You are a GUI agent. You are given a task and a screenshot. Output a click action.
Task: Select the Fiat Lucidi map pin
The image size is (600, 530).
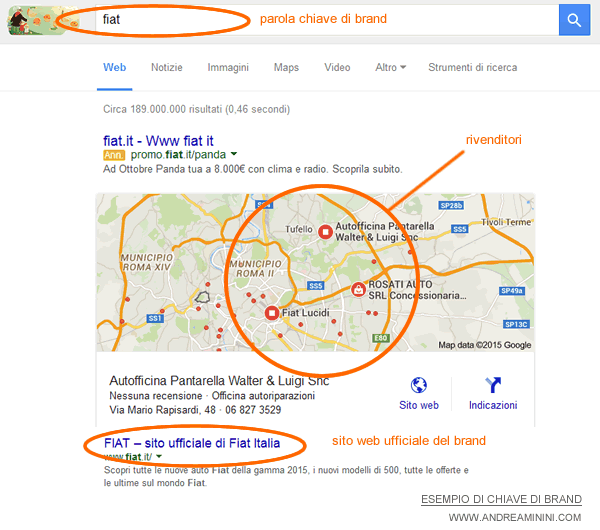[272, 313]
